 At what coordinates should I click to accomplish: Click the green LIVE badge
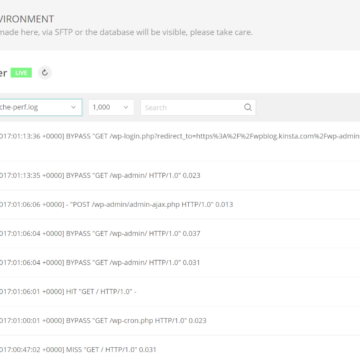(x=21, y=73)
